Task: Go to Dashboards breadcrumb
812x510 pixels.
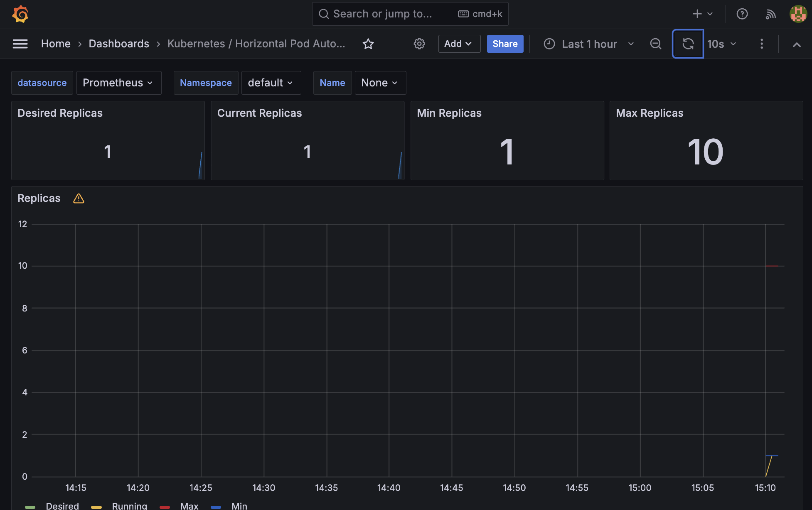Action: [118, 44]
